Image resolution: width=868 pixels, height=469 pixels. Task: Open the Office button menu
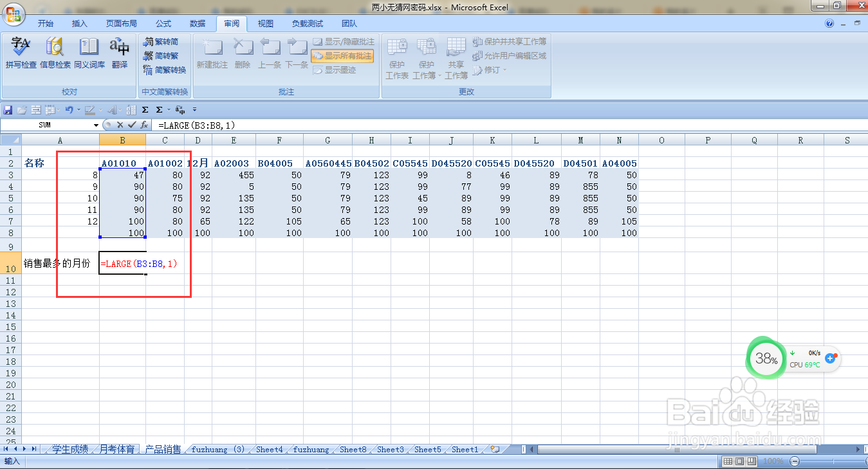pyautogui.click(x=13, y=13)
